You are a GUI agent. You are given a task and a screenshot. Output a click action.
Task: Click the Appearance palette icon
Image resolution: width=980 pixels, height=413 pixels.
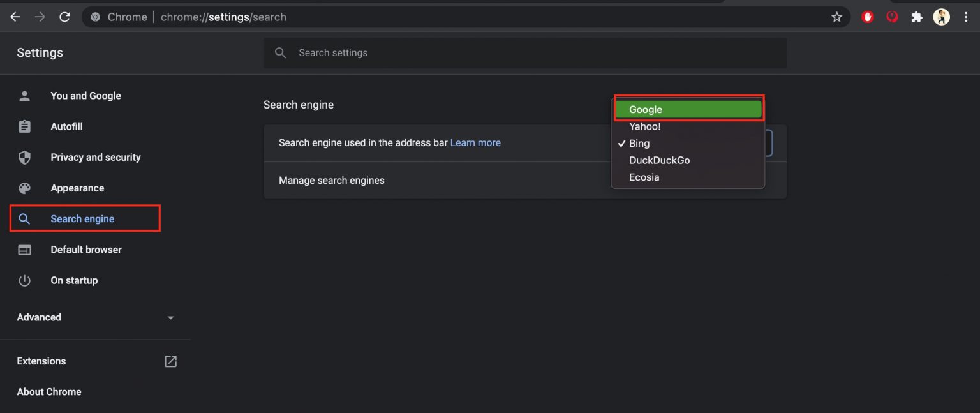pos(24,188)
